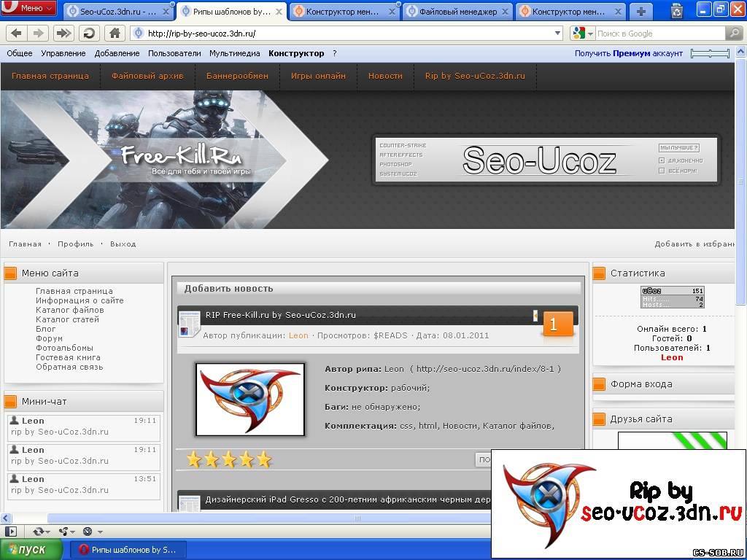The image size is (747, 560).
Task: Open the Общее admin bar menu
Action: click(x=20, y=53)
